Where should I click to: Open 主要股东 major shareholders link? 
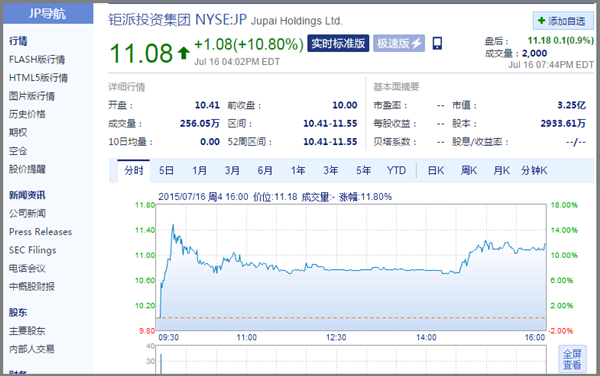click(27, 331)
